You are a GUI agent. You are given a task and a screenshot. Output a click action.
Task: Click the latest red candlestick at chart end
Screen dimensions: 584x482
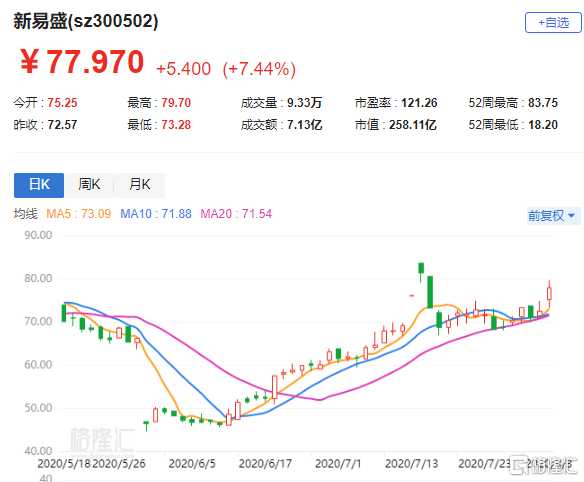[549, 294]
